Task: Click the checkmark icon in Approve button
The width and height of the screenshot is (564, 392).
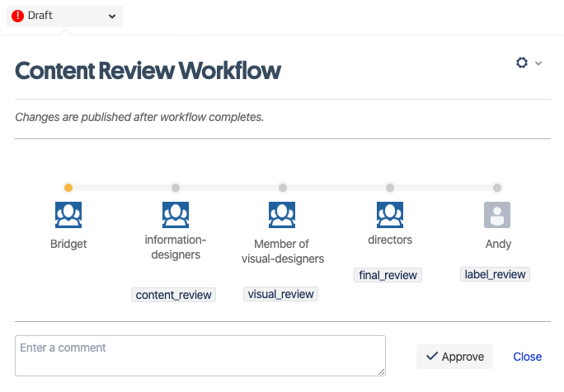Action: coord(431,357)
